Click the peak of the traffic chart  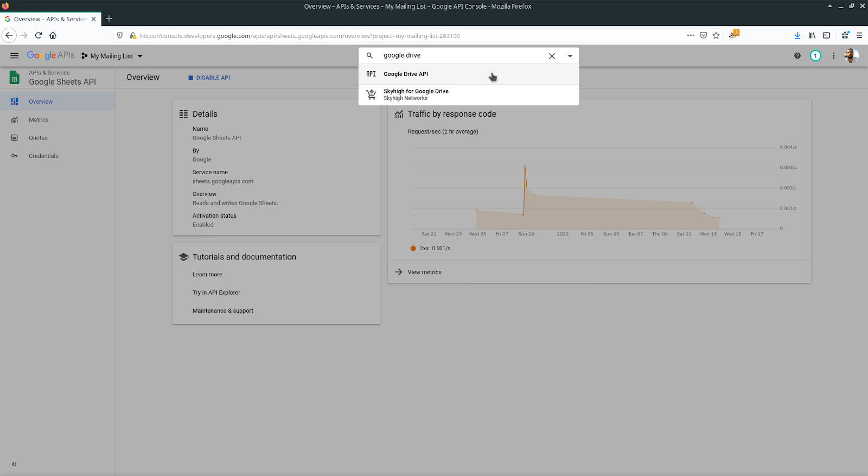coord(525,165)
